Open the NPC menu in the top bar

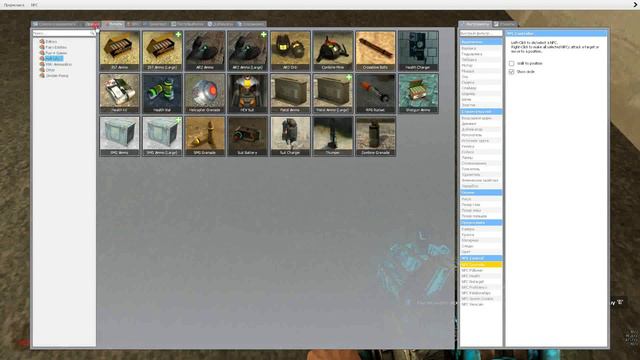pos(34,5)
